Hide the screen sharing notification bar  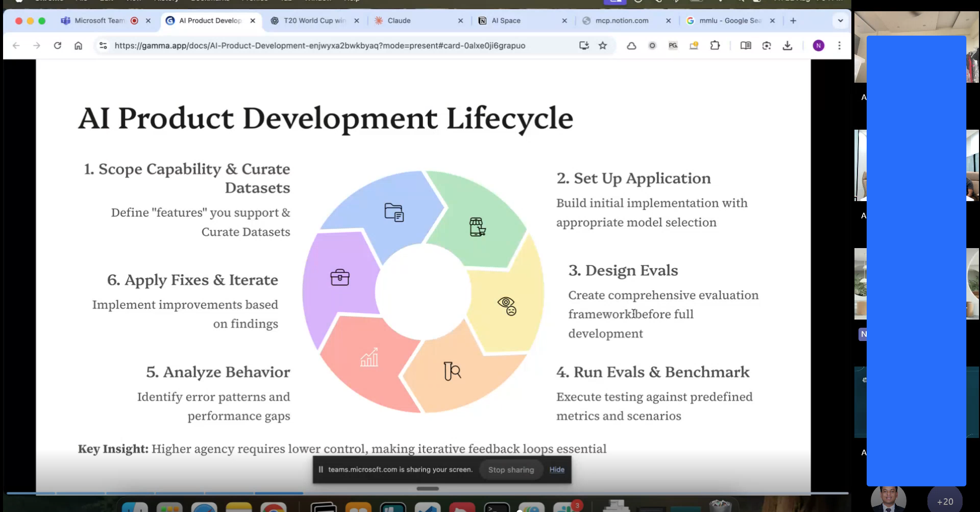(x=557, y=470)
